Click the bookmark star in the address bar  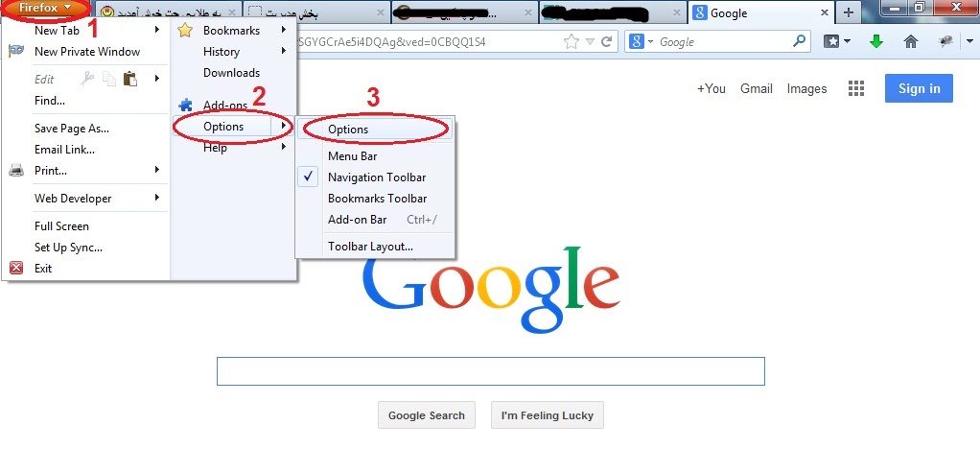coord(571,42)
